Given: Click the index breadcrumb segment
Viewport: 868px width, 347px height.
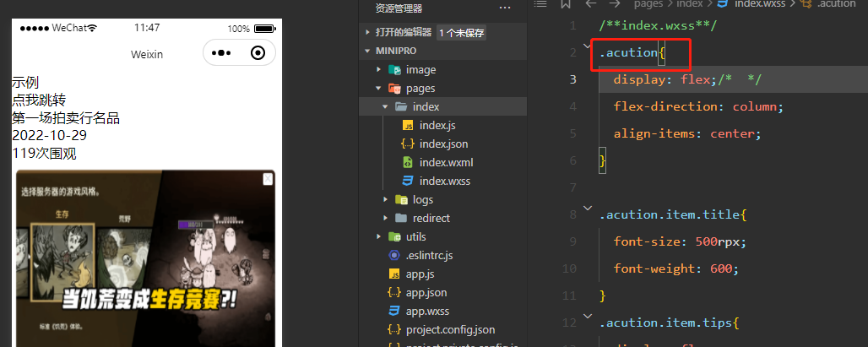Looking at the screenshot, I should pyautogui.click(x=690, y=4).
